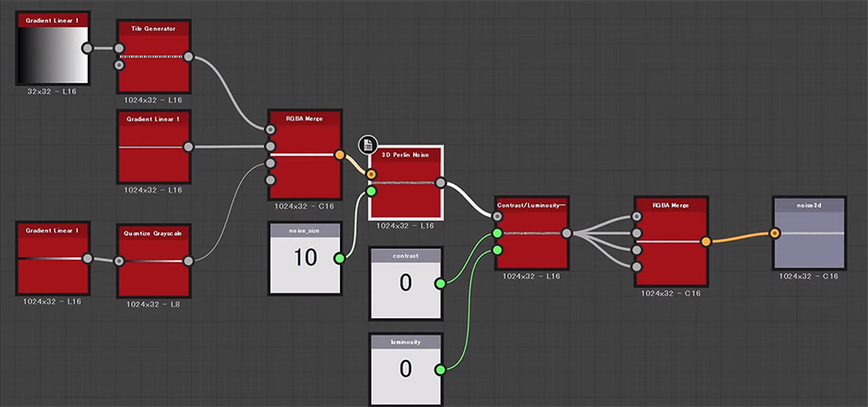Click the green output port of contrast node

(440, 284)
